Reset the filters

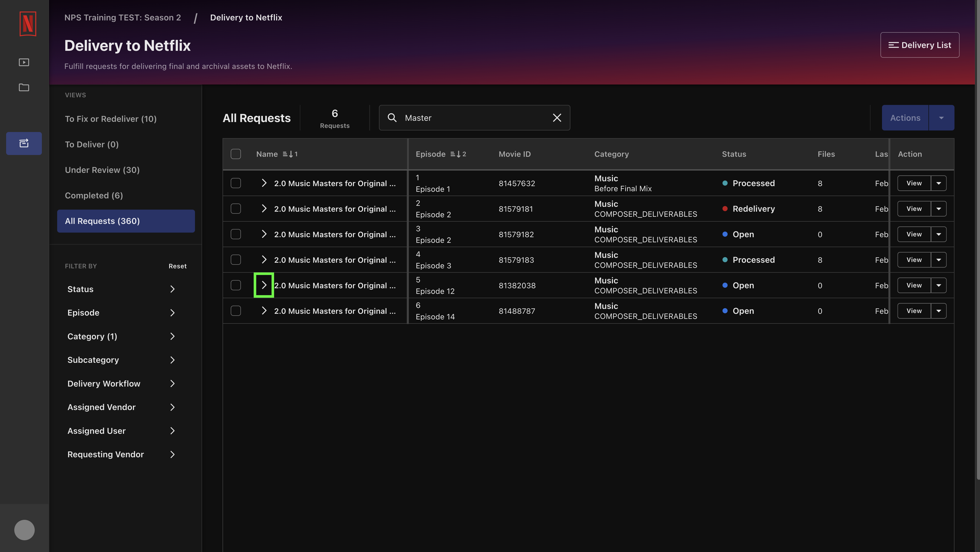pyautogui.click(x=177, y=266)
